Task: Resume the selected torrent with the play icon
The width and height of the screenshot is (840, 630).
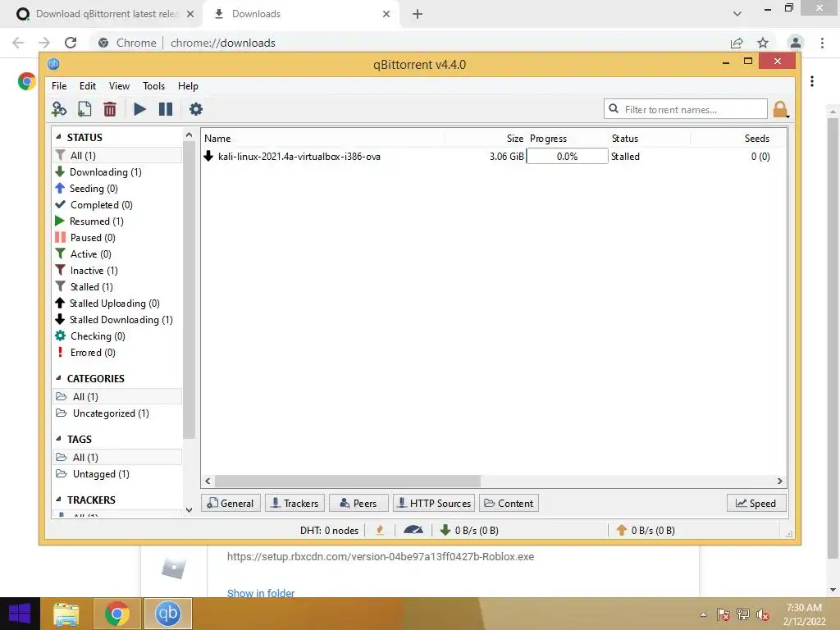Action: coord(139,109)
